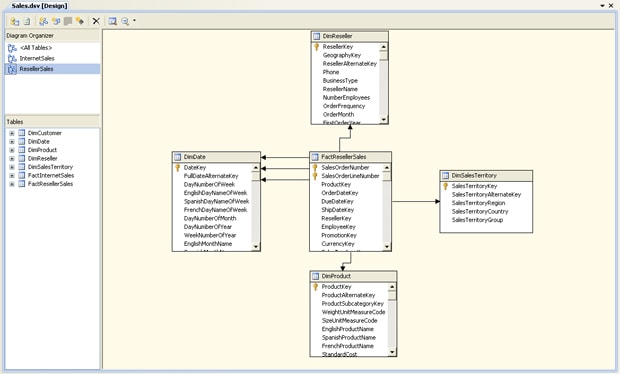Click DimDate table icon in Tables pane
Image resolution: width=620 pixels, height=374 pixels.
[22, 142]
